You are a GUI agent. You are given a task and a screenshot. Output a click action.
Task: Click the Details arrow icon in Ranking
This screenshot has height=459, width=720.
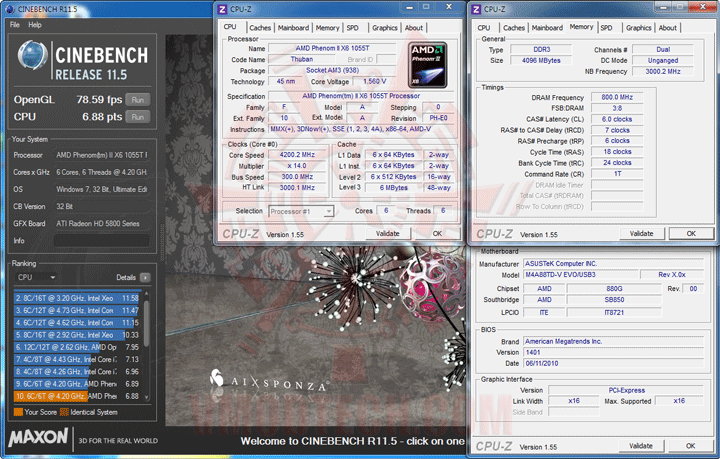pyautogui.click(x=145, y=277)
